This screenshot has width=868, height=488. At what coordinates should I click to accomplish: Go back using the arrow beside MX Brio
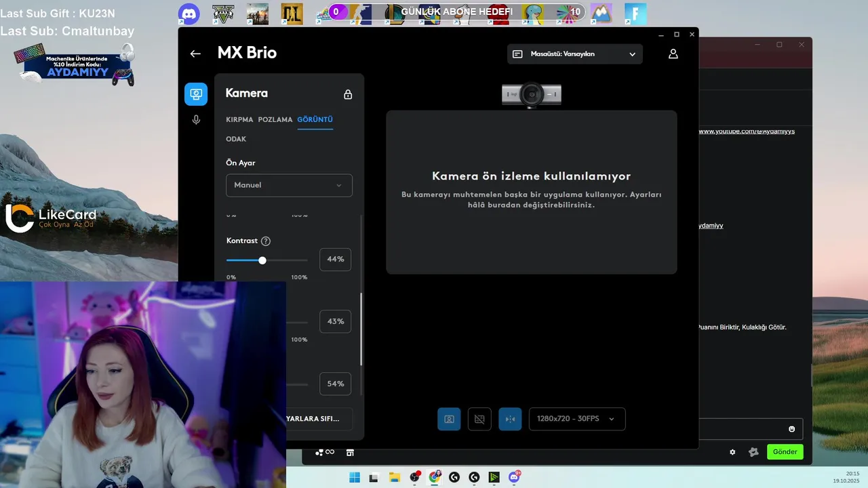195,54
